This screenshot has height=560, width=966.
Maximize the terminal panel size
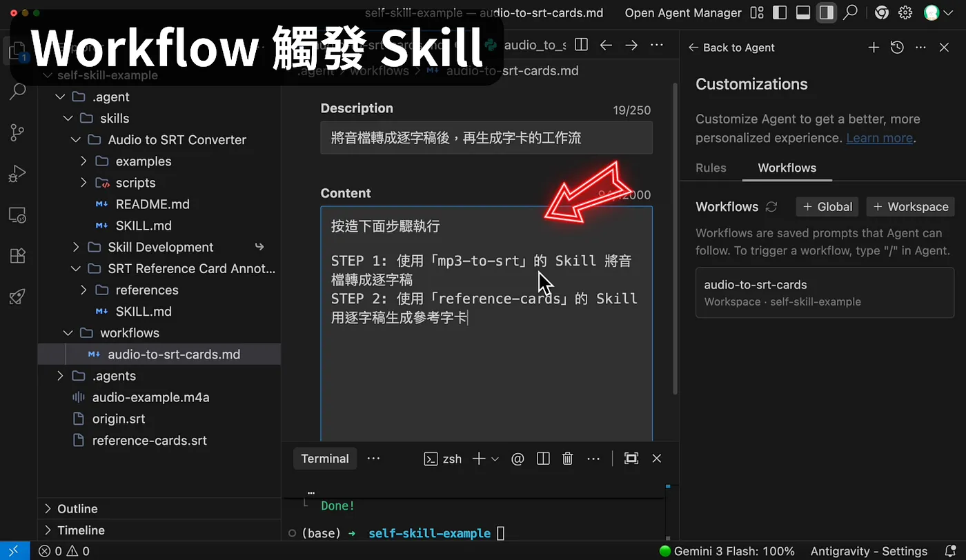point(631,459)
